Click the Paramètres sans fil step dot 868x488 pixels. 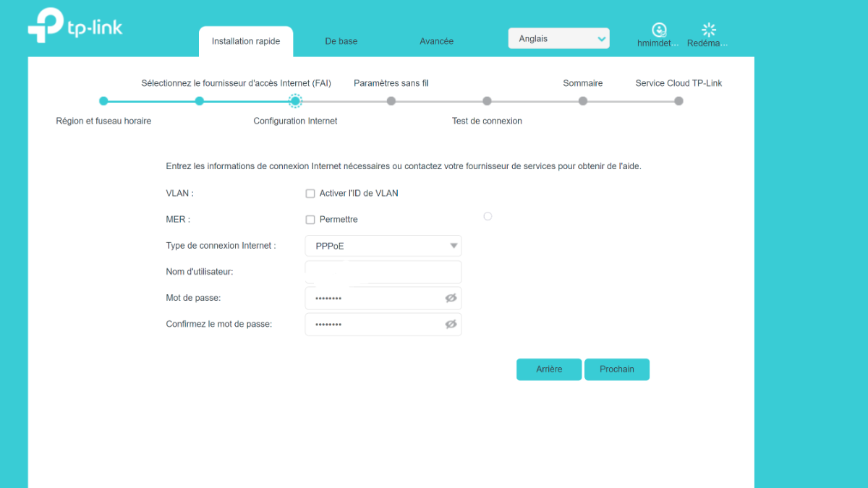391,101
